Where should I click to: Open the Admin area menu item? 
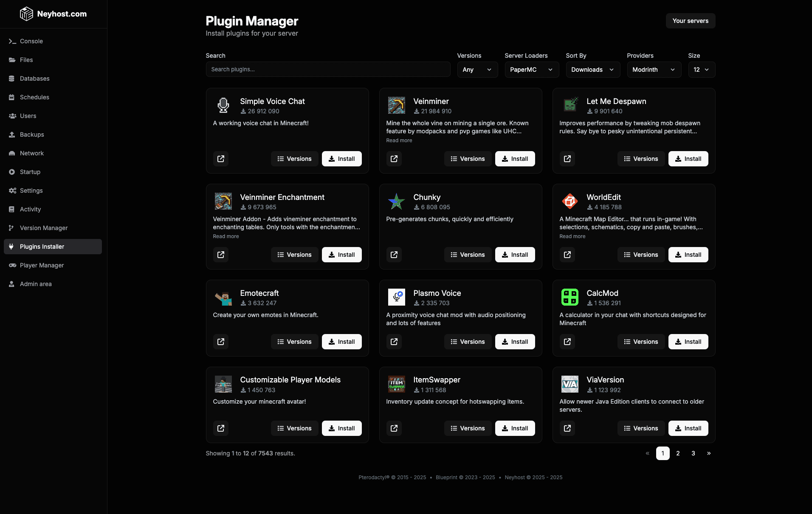tap(36, 284)
